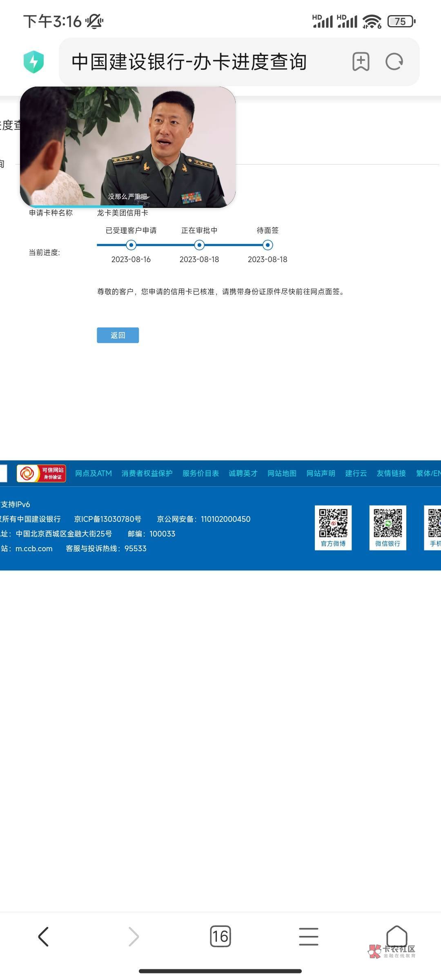
Task: Tap the address bar page title
Action: [189, 62]
